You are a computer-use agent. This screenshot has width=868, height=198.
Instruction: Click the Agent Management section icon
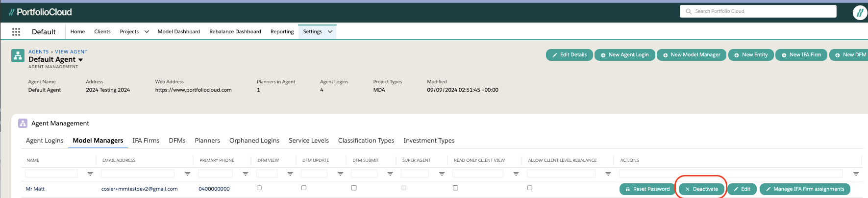(23, 124)
